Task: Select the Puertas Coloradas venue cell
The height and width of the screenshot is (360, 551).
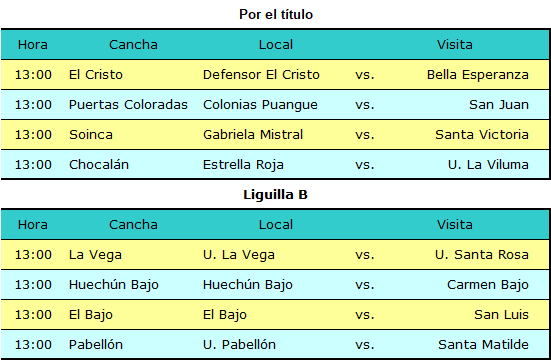Action: coord(128,104)
